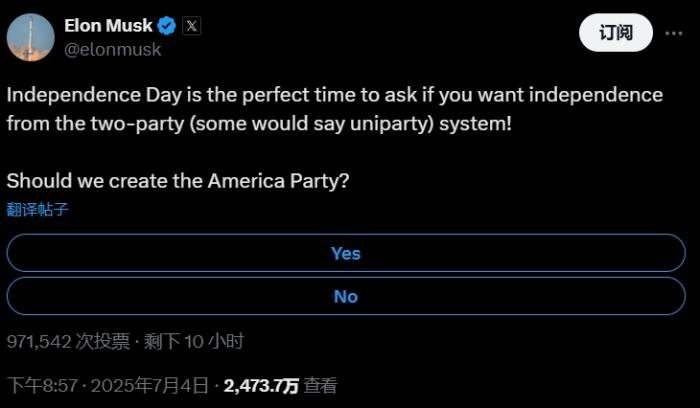Vote Yes in the poll

[346, 254]
